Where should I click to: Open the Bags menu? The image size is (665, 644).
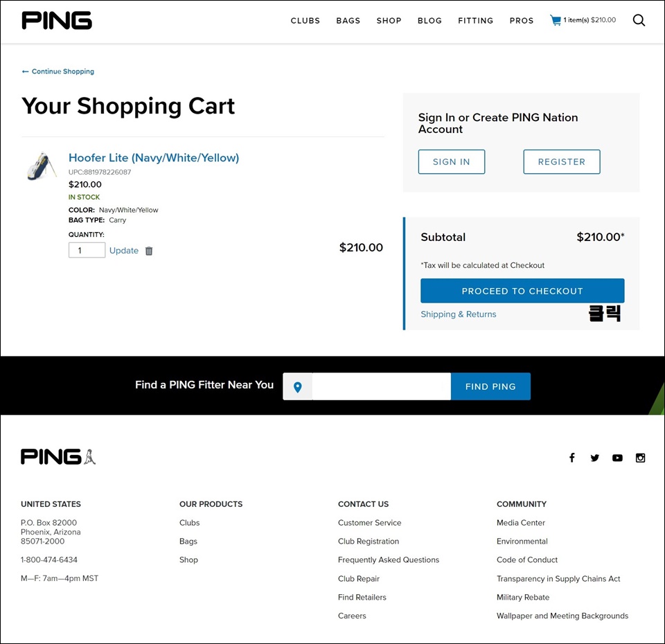tap(348, 21)
